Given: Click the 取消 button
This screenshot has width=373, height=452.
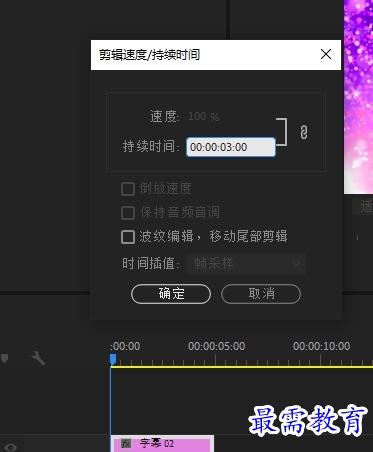Looking at the screenshot, I should pos(261,294).
